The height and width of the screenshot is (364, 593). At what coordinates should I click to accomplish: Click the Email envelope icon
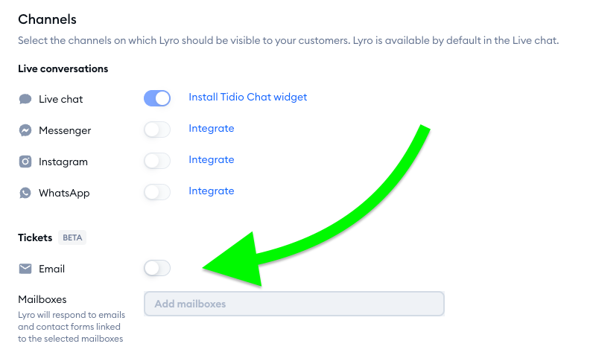25,269
